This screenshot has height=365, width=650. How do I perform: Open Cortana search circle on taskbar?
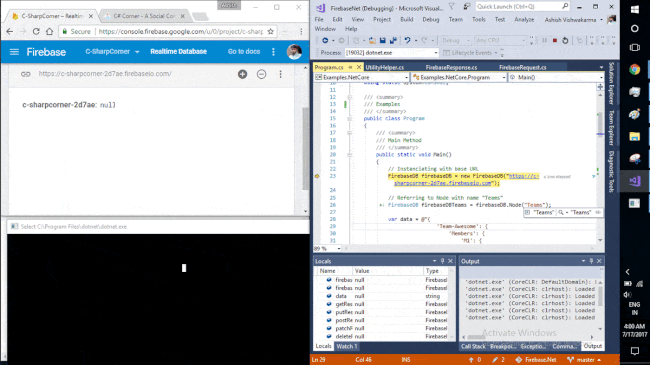point(634,29)
